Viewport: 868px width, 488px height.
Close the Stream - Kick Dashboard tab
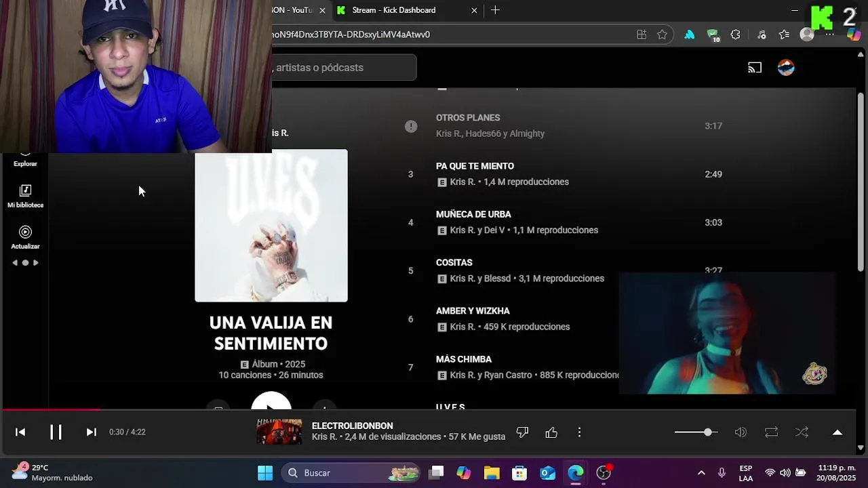pyautogui.click(x=474, y=10)
